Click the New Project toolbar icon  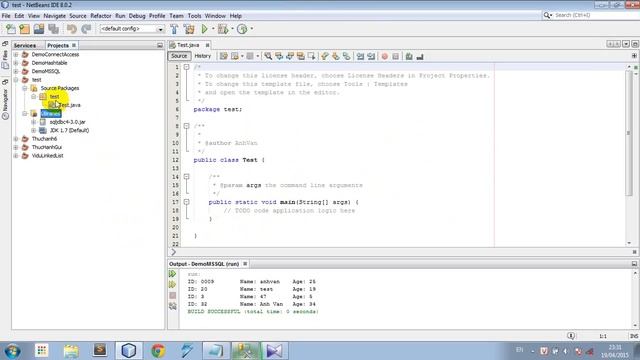pos(25,29)
